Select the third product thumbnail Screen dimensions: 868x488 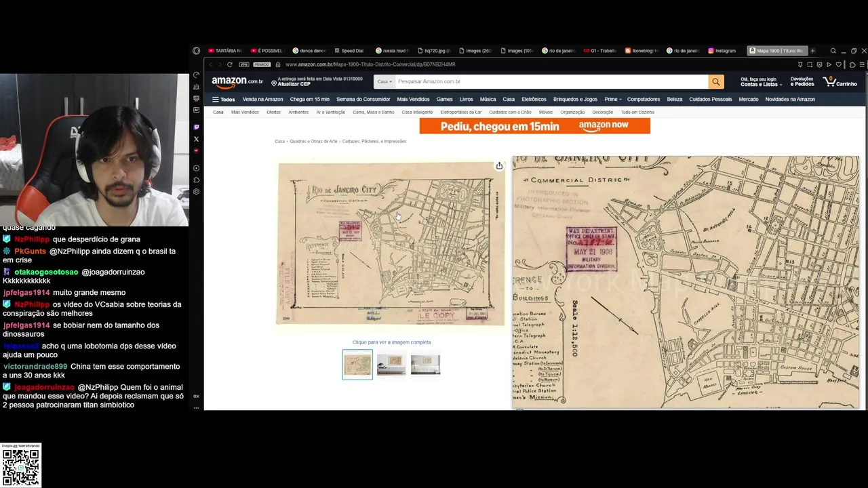425,365
